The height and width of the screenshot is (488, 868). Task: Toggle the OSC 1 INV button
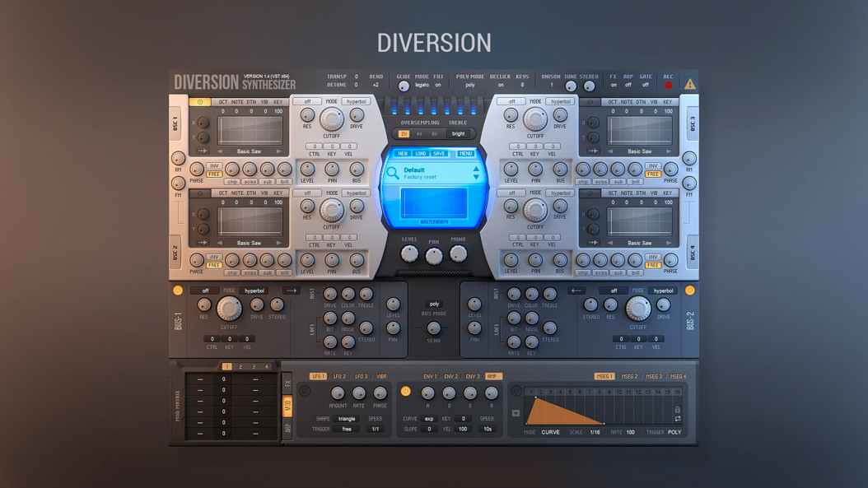[x=213, y=166]
